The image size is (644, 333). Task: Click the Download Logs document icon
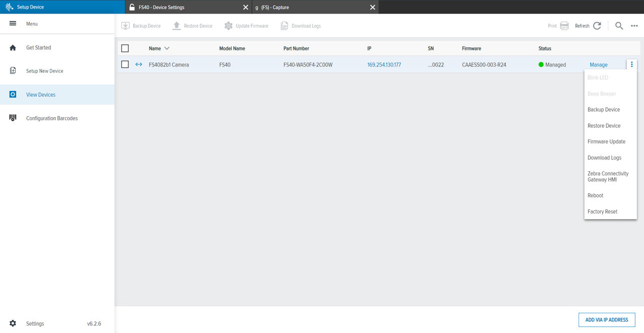pos(284,26)
